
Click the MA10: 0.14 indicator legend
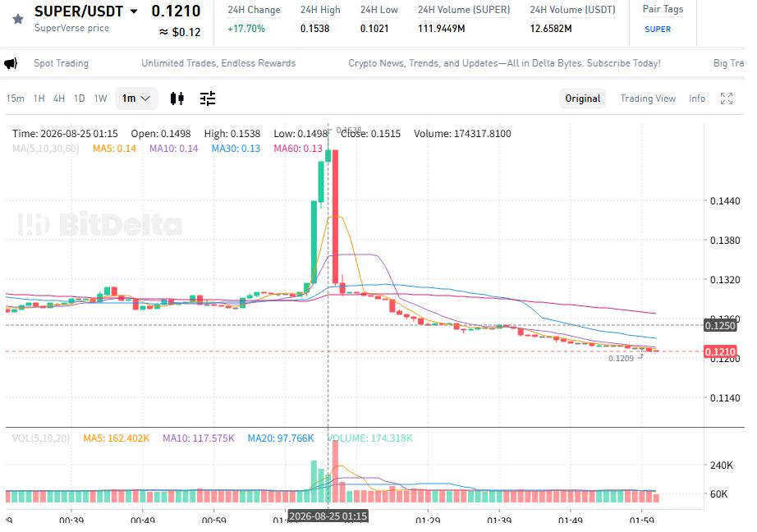174,149
